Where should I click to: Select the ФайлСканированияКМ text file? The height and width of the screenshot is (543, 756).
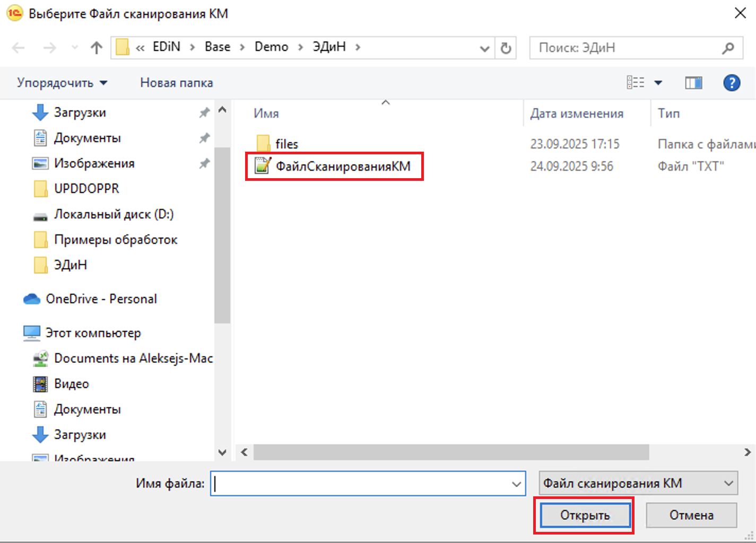(342, 167)
